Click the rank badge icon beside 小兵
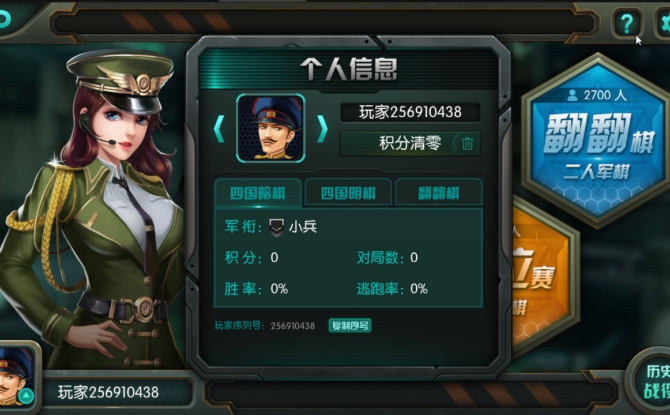The width and height of the screenshot is (670, 415). (x=276, y=227)
